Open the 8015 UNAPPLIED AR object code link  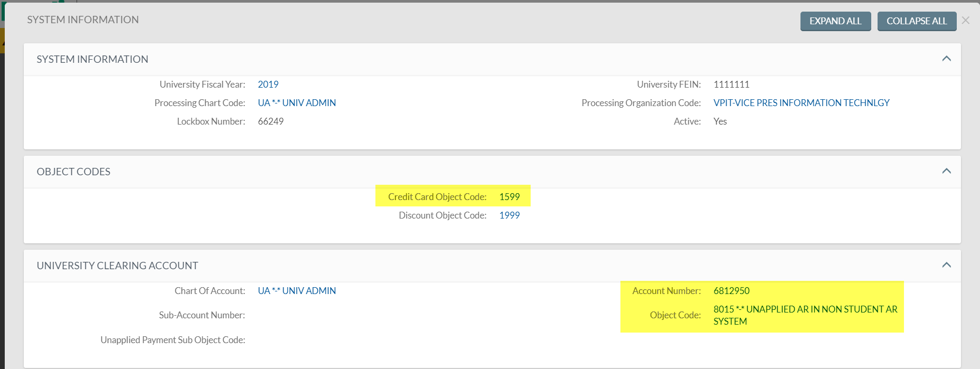pyautogui.click(x=805, y=310)
